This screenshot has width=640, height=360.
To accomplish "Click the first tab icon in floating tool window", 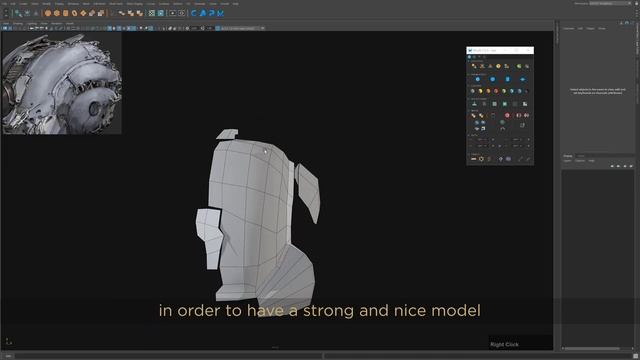I will coord(469,57).
